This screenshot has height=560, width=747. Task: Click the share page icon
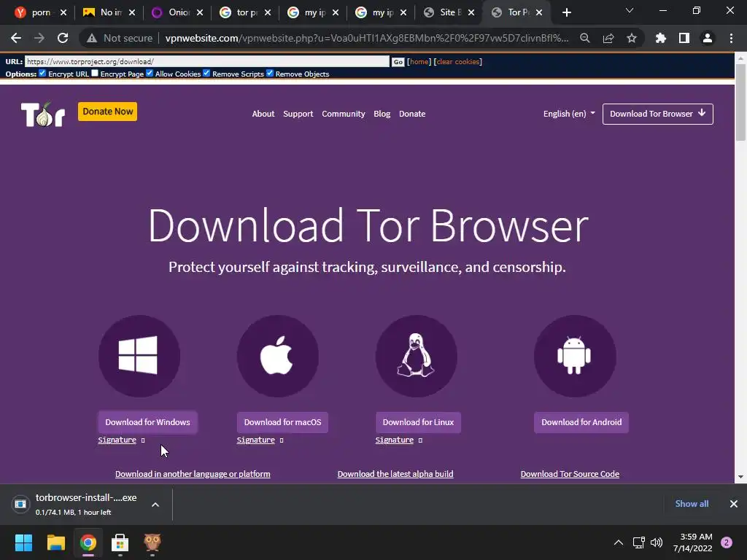pos(608,38)
